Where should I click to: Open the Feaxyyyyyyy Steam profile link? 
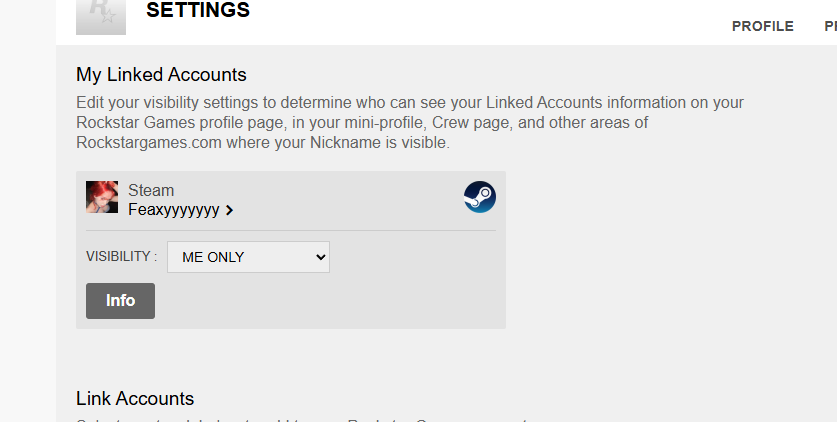click(174, 210)
